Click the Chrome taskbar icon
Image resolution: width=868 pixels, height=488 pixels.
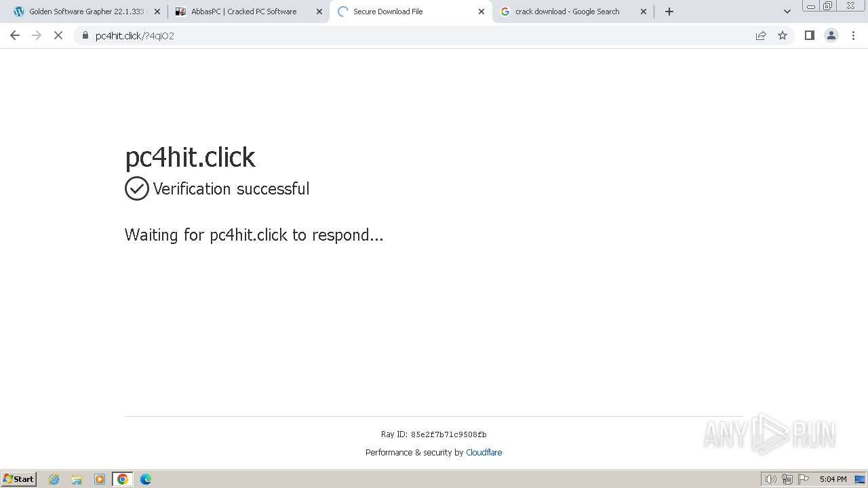click(x=122, y=479)
